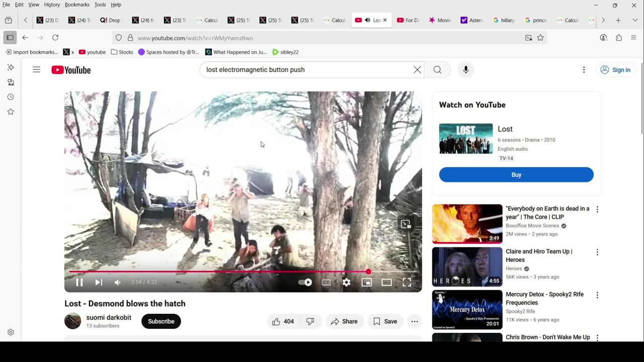The height and width of the screenshot is (362, 644).
Task: Pause the video playback
Action: pyautogui.click(x=79, y=283)
